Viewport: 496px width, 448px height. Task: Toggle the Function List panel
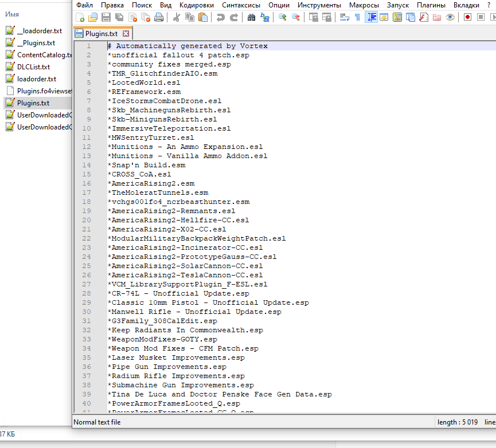pos(424,17)
